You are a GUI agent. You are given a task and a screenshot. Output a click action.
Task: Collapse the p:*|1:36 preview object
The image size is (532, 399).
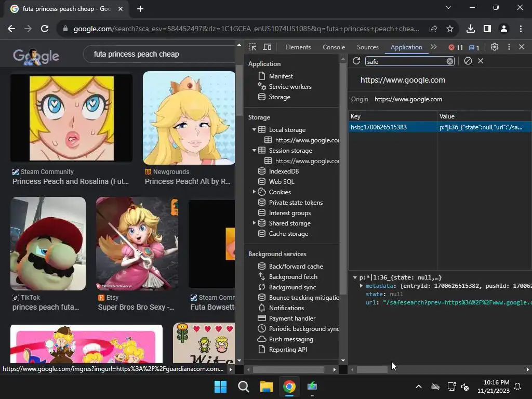pyautogui.click(x=355, y=277)
